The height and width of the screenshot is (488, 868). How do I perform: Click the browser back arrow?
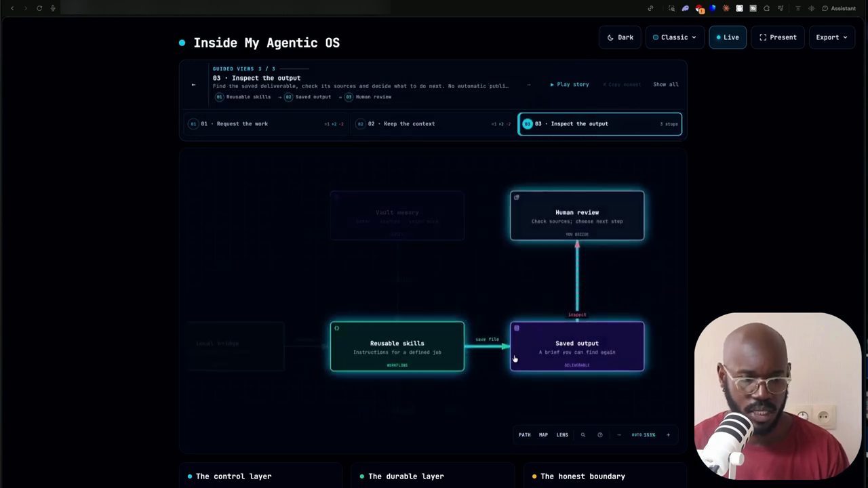pos(12,8)
